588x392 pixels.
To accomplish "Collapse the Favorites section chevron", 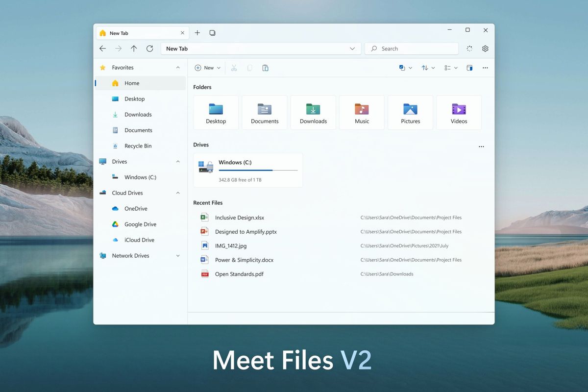I will [x=178, y=68].
